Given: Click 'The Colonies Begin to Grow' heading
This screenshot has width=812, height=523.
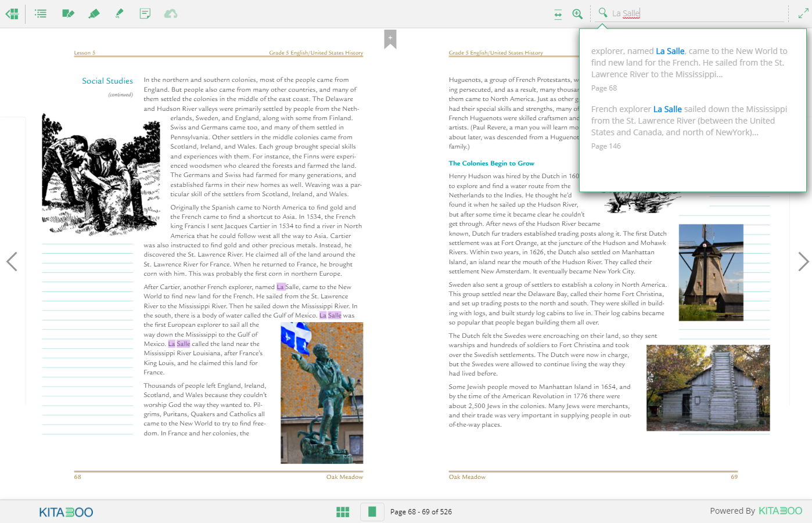Looking at the screenshot, I should tap(491, 163).
